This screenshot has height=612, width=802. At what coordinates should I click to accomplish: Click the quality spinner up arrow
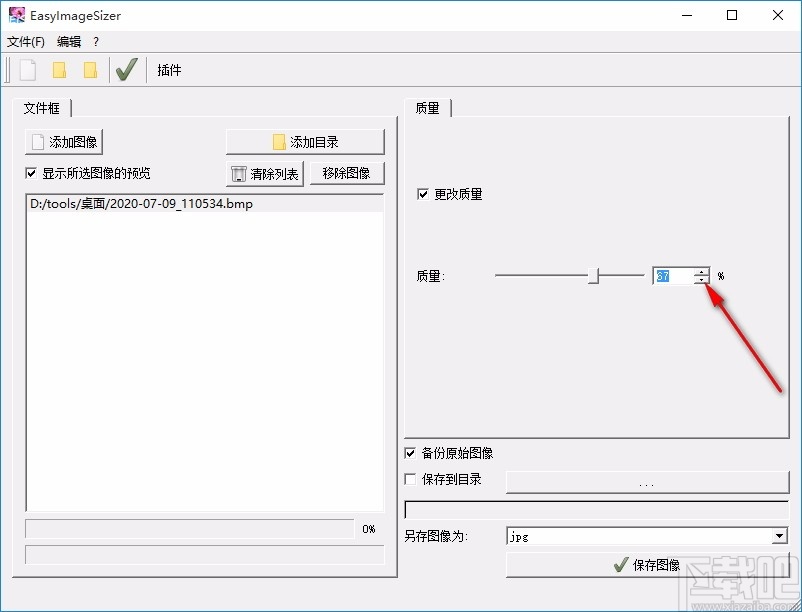(x=701, y=271)
